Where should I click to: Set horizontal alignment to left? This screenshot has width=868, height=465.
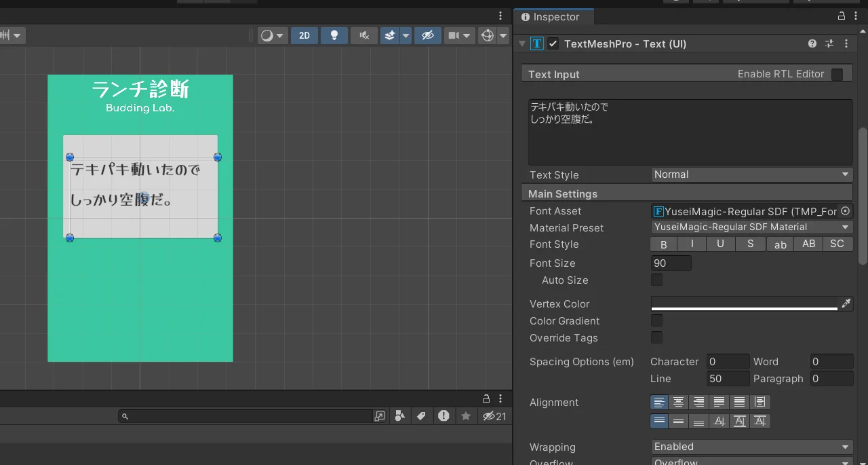[659, 403]
